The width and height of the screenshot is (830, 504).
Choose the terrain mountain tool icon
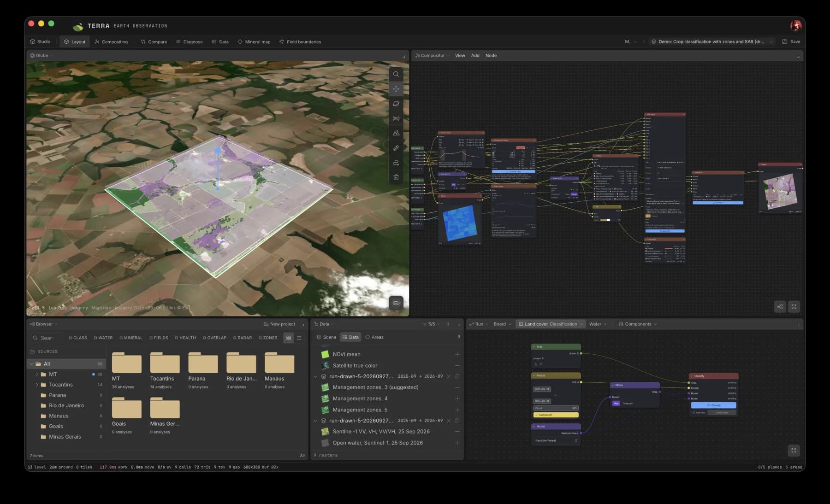coord(396,133)
